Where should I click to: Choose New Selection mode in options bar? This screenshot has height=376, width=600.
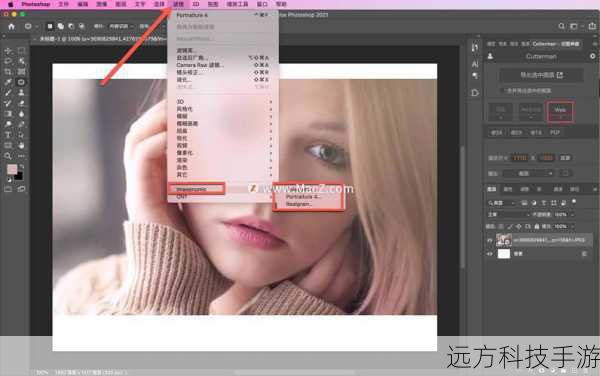click(x=50, y=26)
